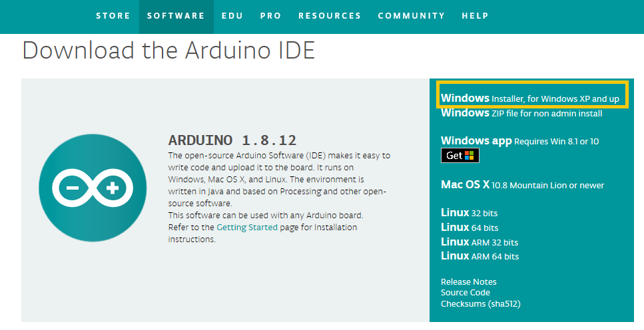This screenshot has height=330, width=644.
Task: Download Mac OS X version
Action: (x=522, y=185)
